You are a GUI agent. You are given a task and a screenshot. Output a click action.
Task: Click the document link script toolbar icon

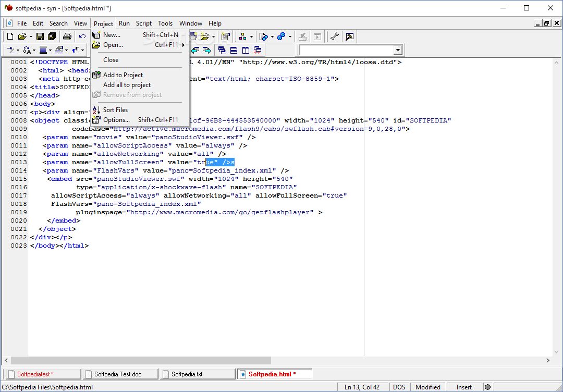click(x=264, y=36)
